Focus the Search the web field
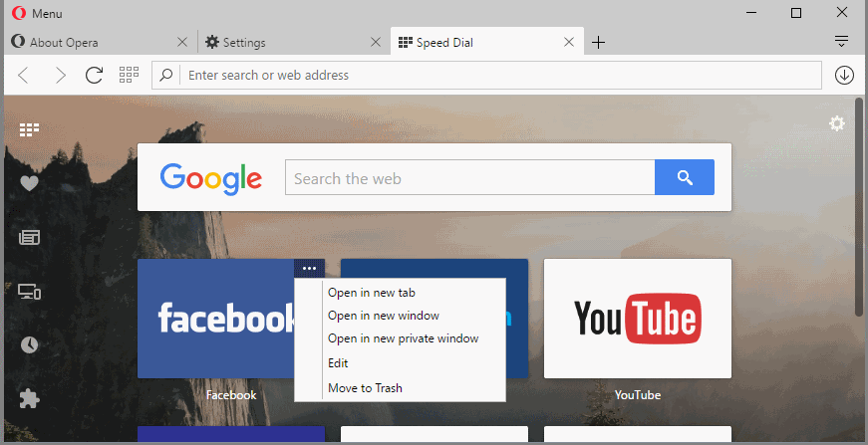The image size is (868, 445). pyautogui.click(x=470, y=177)
